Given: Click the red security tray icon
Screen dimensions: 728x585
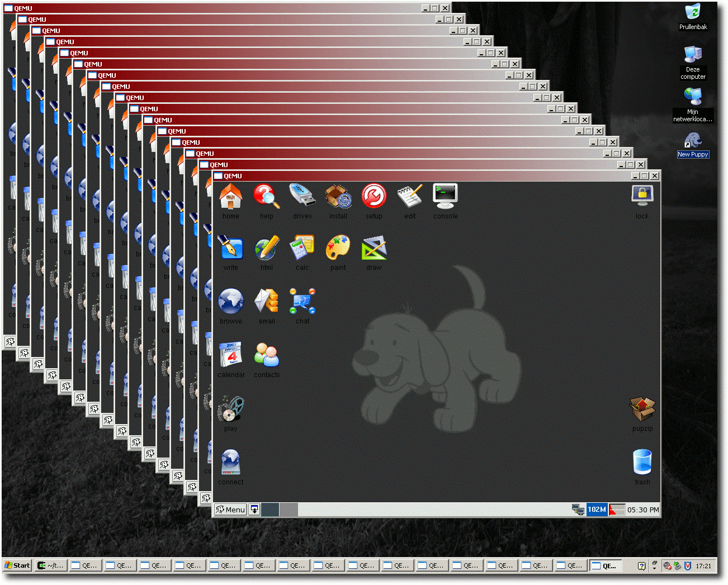Looking at the screenshot, I should [667, 566].
